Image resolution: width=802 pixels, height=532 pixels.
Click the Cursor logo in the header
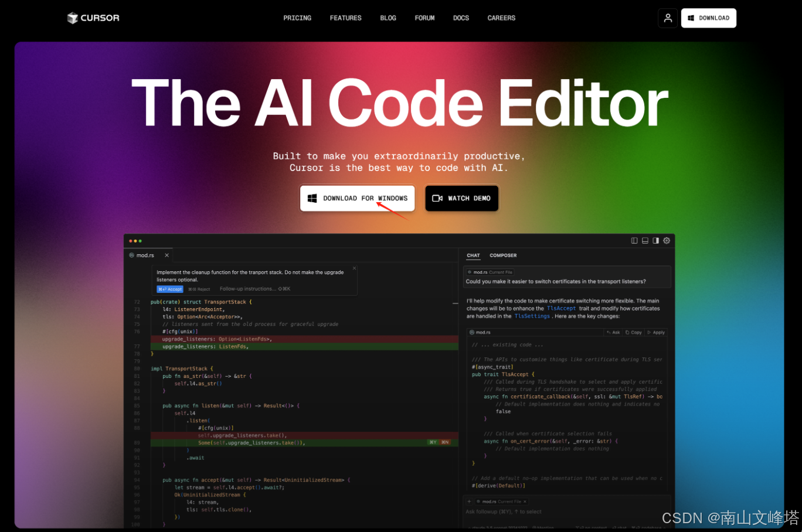click(x=93, y=18)
